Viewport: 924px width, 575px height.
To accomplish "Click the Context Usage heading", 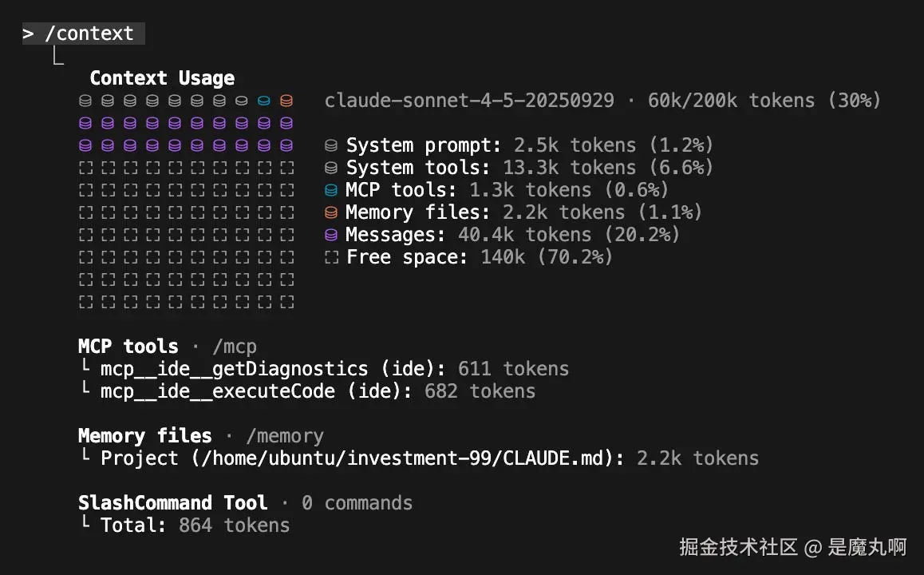I will [x=162, y=78].
